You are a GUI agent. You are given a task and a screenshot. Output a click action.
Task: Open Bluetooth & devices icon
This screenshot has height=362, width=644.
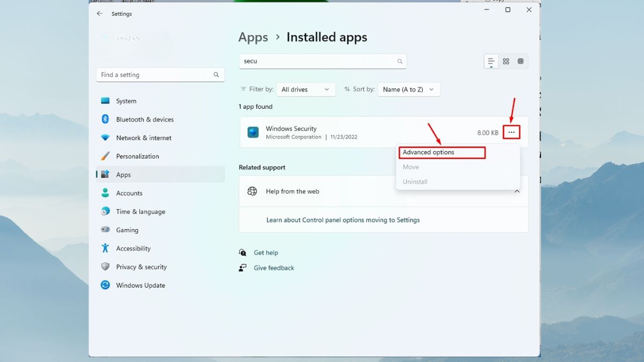pyautogui.click(x=105, y=119)
